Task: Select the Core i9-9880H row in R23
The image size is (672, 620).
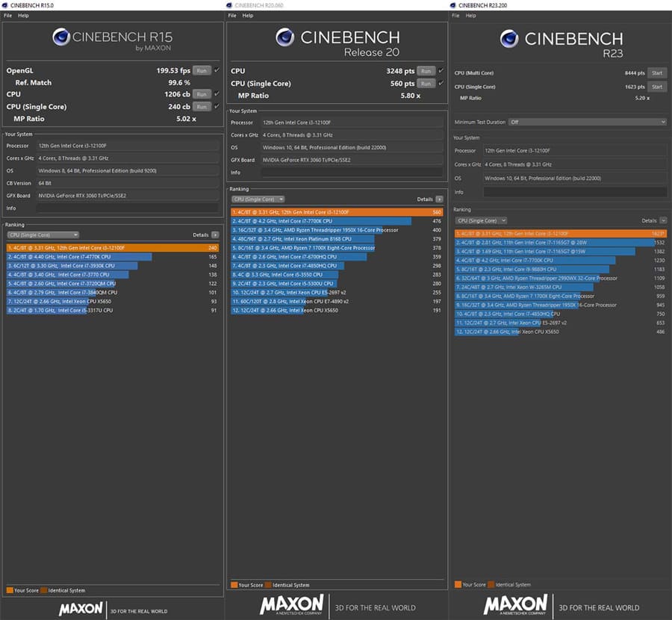Action: point(561,269)
